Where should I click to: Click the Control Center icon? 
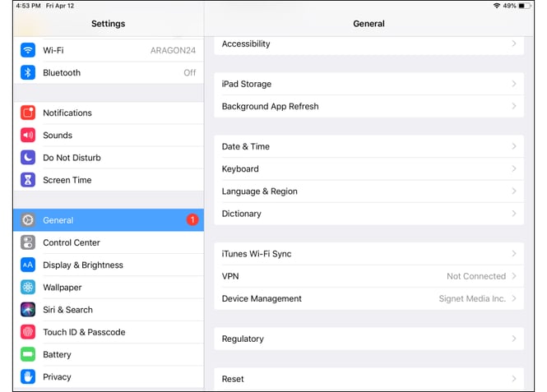[x=28, y=242]
